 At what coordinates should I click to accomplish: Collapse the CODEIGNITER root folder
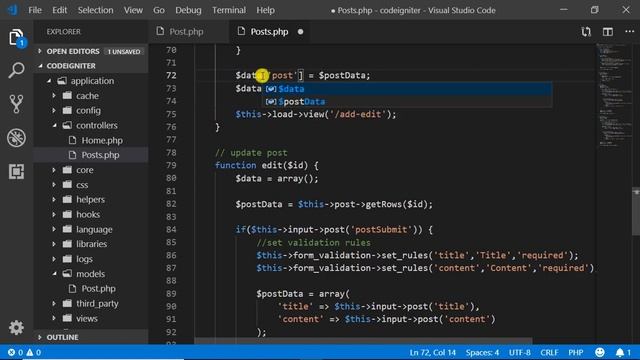coord(91,66)
